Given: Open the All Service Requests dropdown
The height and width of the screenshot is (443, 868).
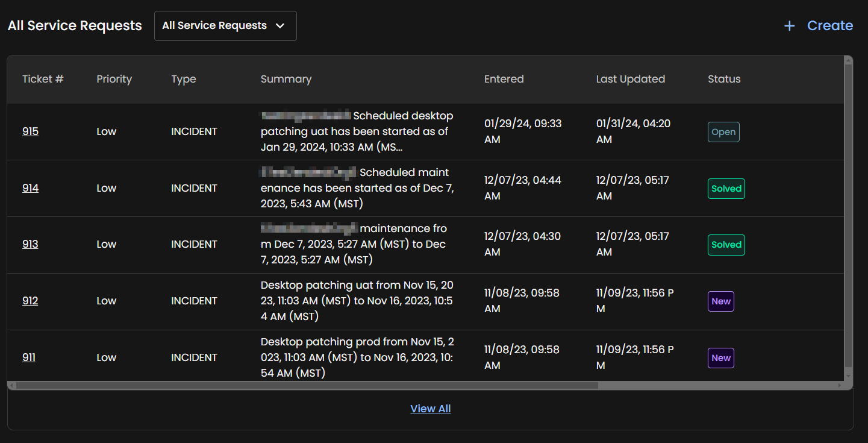Looking at the screenshot, I should pyautogui.click(x=214, y=26).
